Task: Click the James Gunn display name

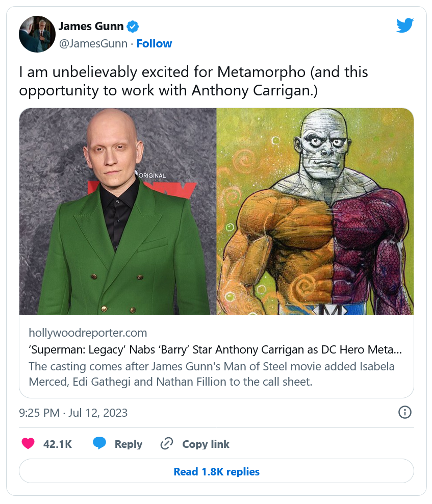Action: [x=91, y=27]
